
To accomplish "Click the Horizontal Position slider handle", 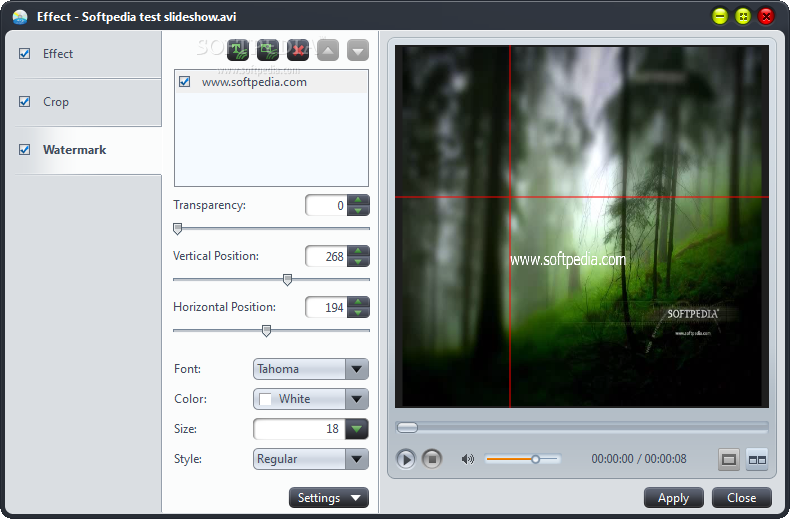I will tap(267, 331).
